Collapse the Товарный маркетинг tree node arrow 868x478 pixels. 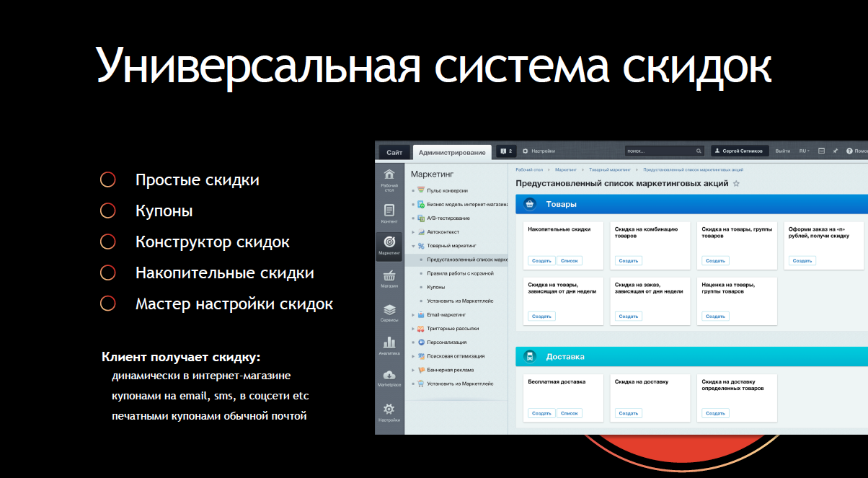(x=413, y=246)
